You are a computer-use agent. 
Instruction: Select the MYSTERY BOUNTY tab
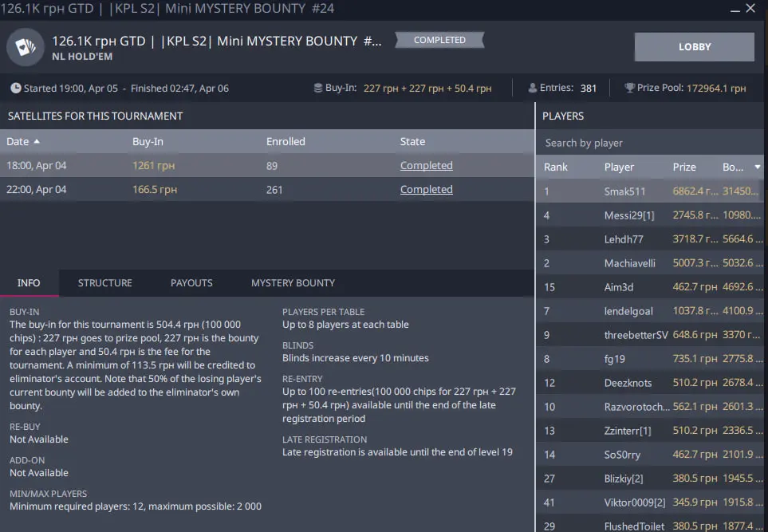[x=293, y=283]
